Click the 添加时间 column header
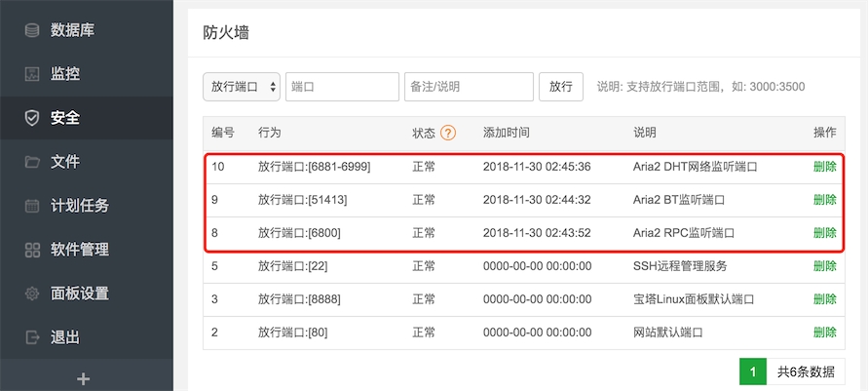Viewport: 868px width, 391px height. (x=506, y=133)
